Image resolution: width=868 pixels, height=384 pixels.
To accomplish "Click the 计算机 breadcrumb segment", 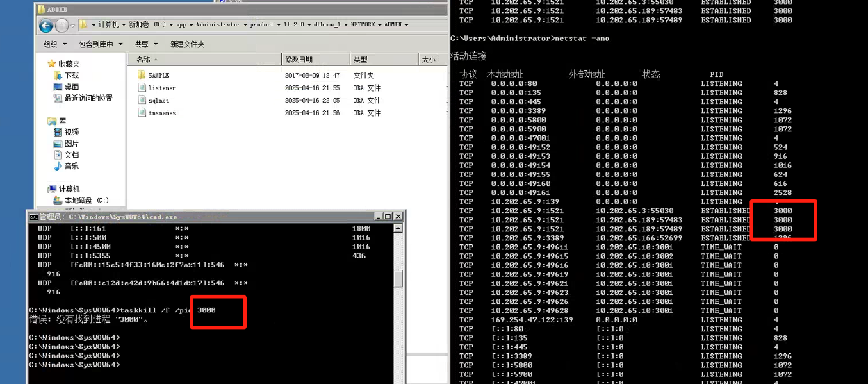I will tap(108, 24).
